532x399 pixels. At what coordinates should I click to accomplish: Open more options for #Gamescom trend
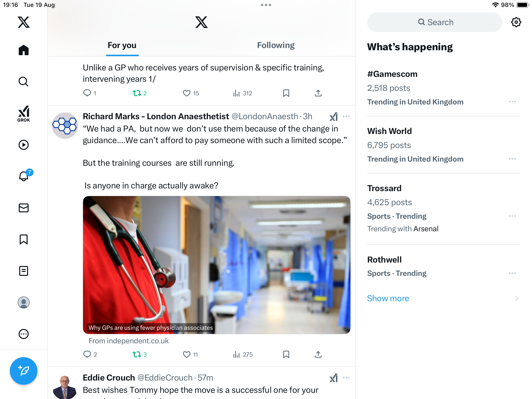click(x=512, y=102)
